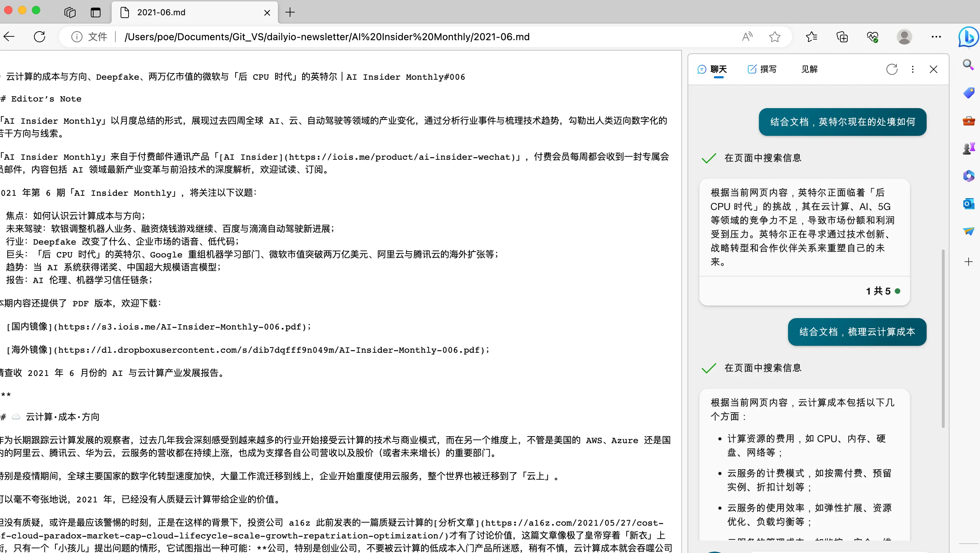
Task: Open the Outlook sidebar icon
Action: coord(968,204)
